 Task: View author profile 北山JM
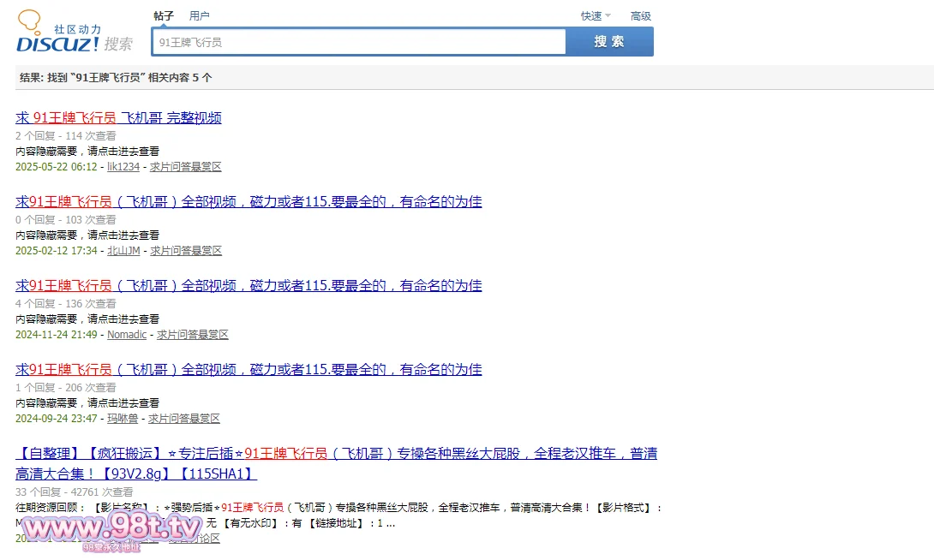pos(123,251)
